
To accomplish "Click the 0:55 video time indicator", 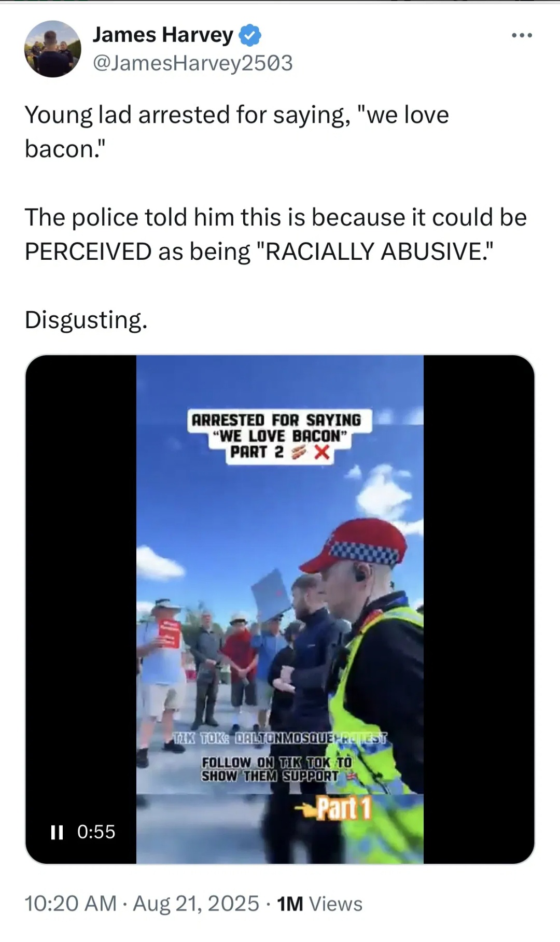I will (x=96, y=832).
